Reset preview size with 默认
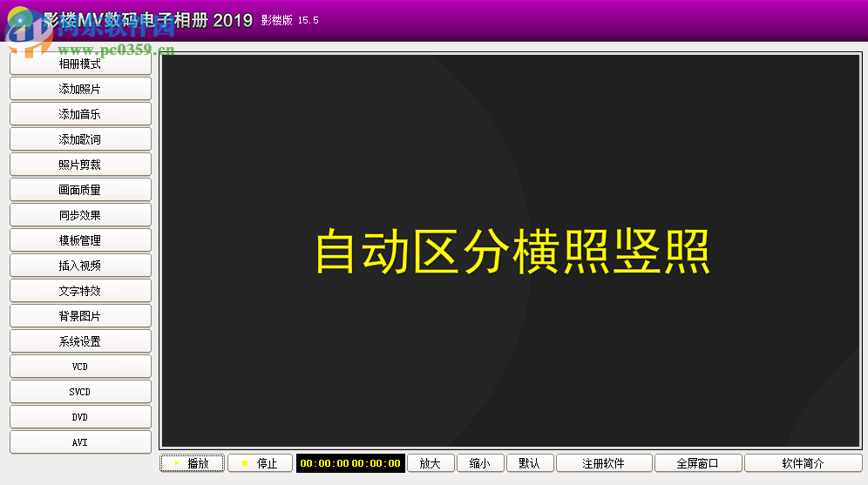 [x=530, y=463]
